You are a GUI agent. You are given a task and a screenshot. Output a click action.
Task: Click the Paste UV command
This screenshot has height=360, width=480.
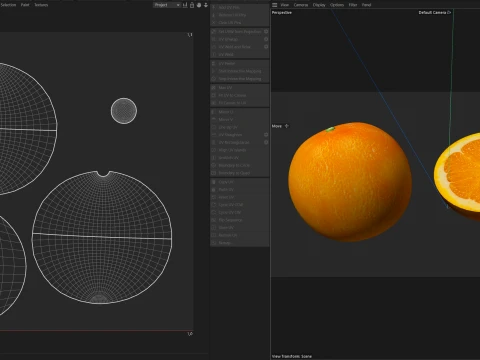tap(239, 190)
